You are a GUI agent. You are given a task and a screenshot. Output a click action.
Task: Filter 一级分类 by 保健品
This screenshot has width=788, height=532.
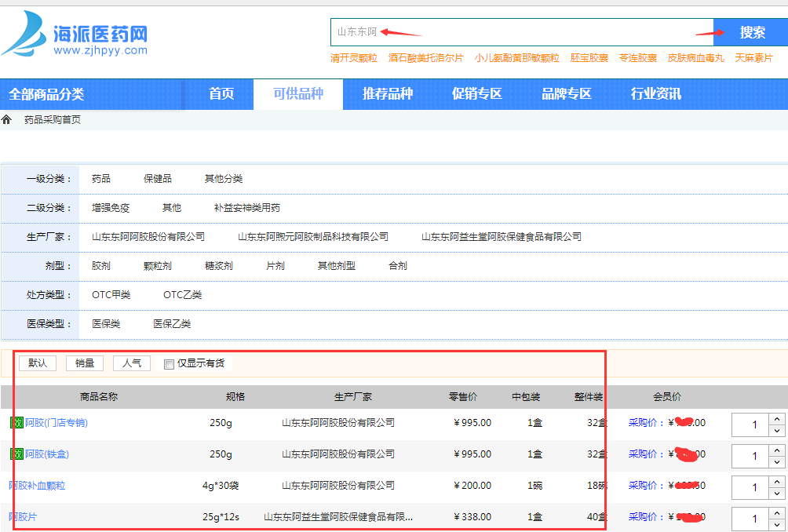pyautogui.click(x=157, y=179)
